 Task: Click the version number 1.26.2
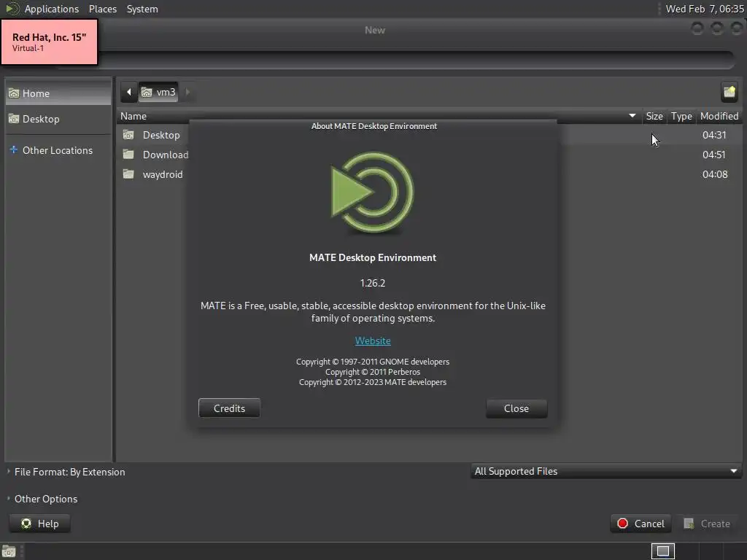pos(373,283)
